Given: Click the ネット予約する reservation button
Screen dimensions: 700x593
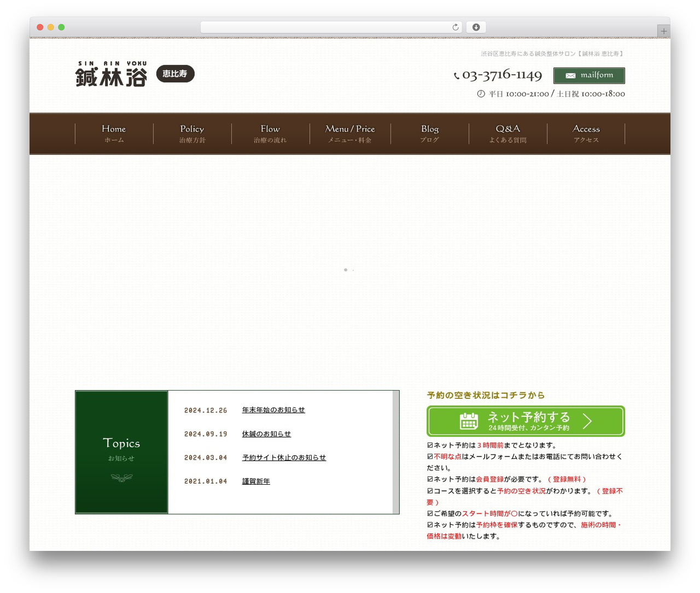Looking at the screenshot, I should click(526, 421).
